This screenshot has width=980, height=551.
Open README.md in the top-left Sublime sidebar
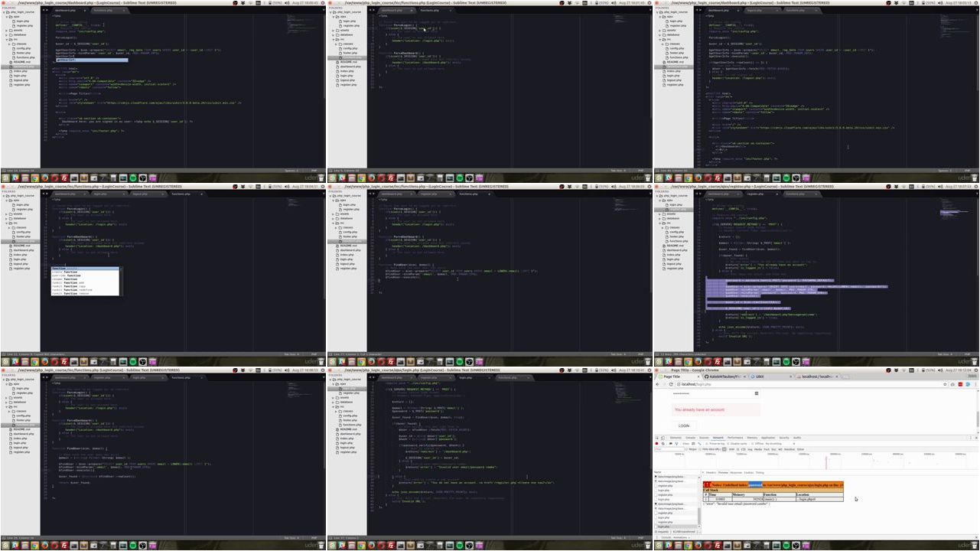click(x=21, y=62)
